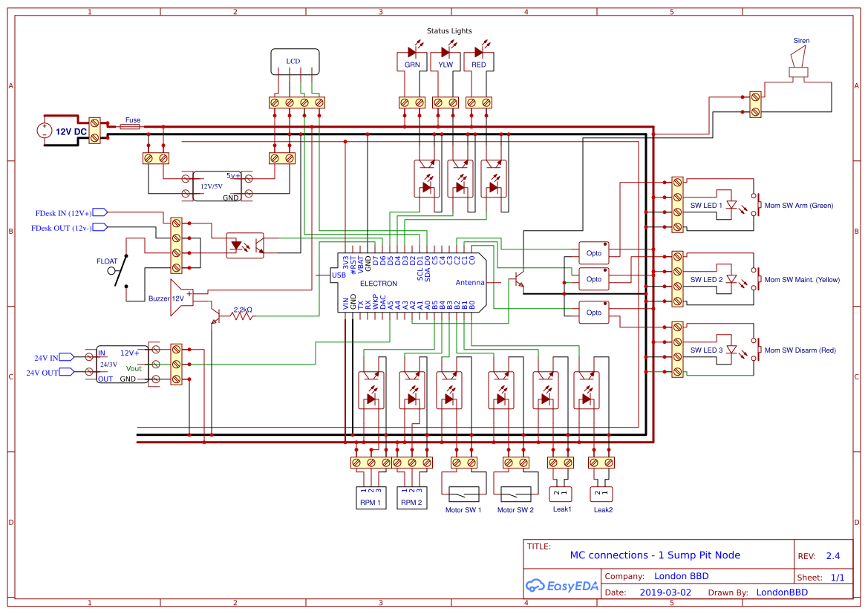Screen dimensions: 868x614
Task: Click the 24V IN port flag
Action: click(x=66, y=357)
